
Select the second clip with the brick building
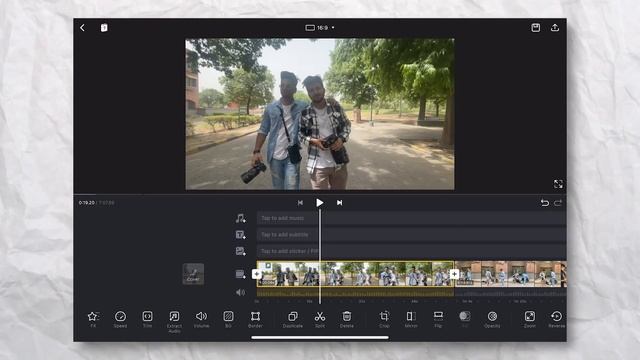(511, 274)
